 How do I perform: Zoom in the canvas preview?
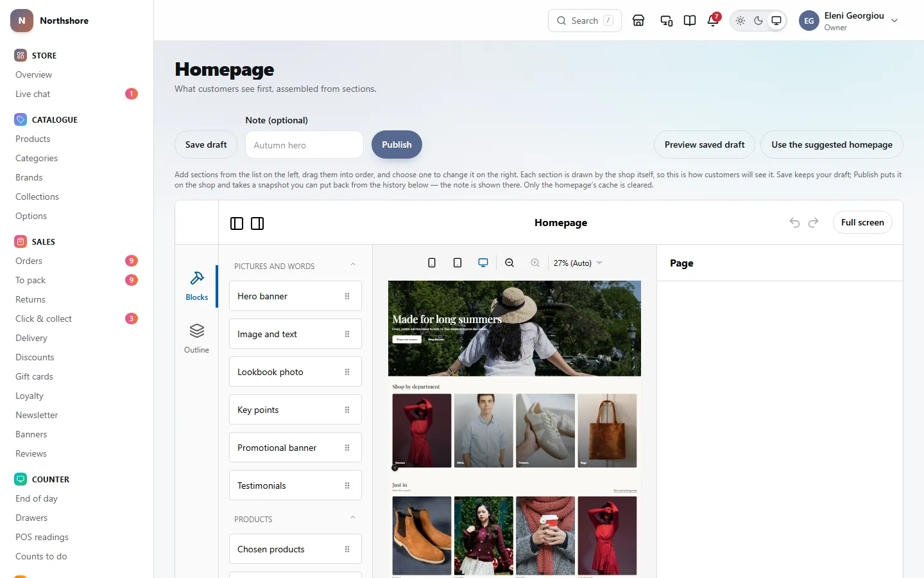[535, 263]
